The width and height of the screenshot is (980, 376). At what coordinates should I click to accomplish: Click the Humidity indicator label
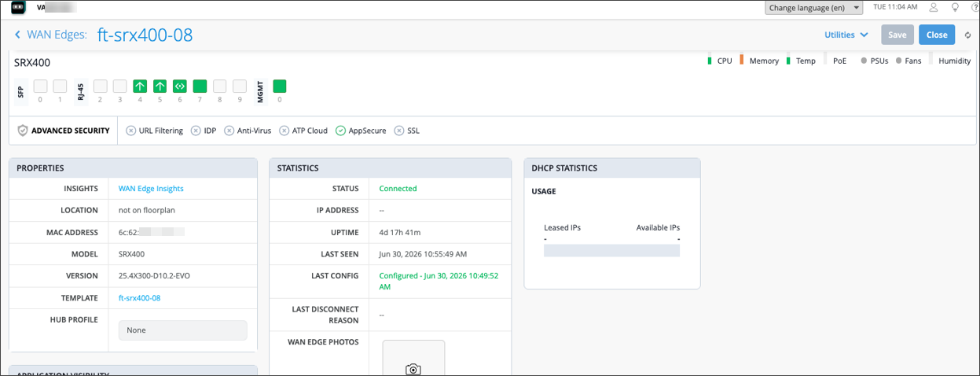[x=954, y=61]
